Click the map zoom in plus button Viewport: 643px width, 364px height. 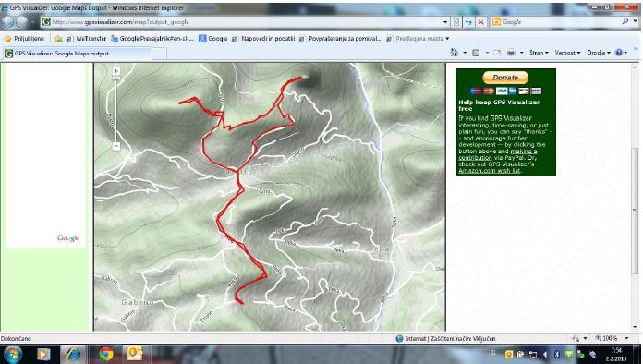(x=116, y=71)
